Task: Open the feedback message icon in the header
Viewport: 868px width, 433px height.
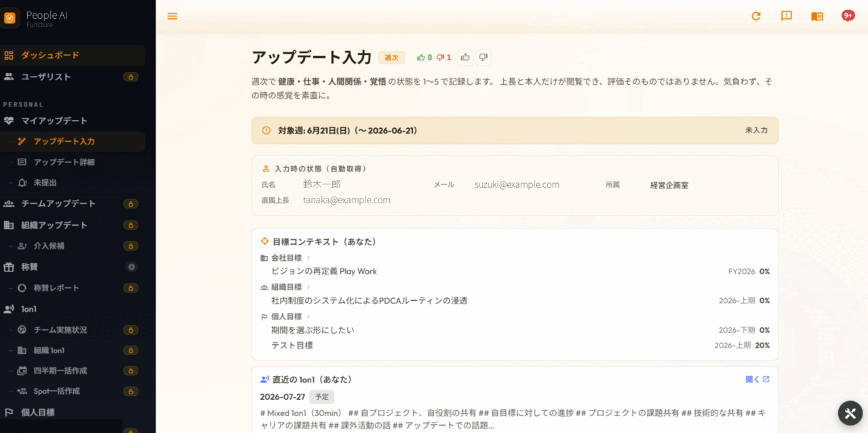Action: [787, 16]
